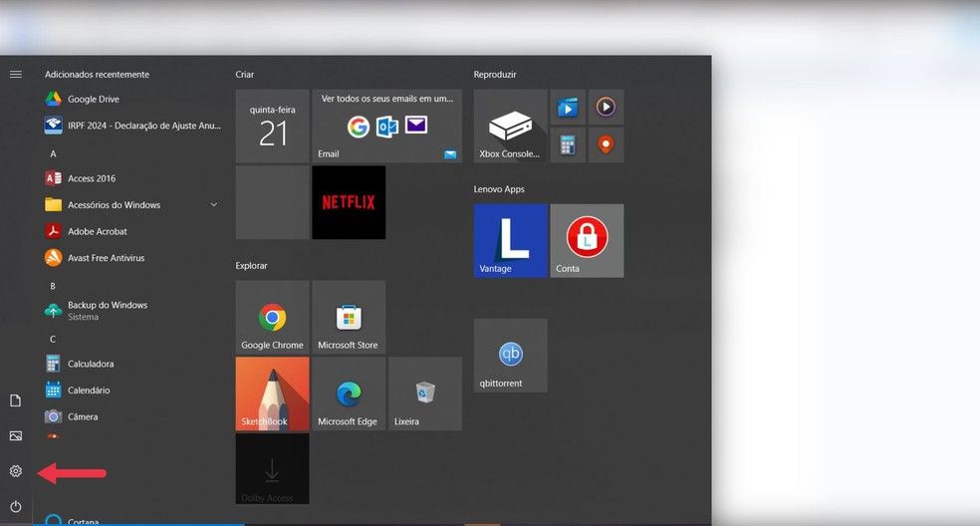980x526 pixels.
Task: Click the empty blank tile beside Netflix
Action: pos(273,202)
